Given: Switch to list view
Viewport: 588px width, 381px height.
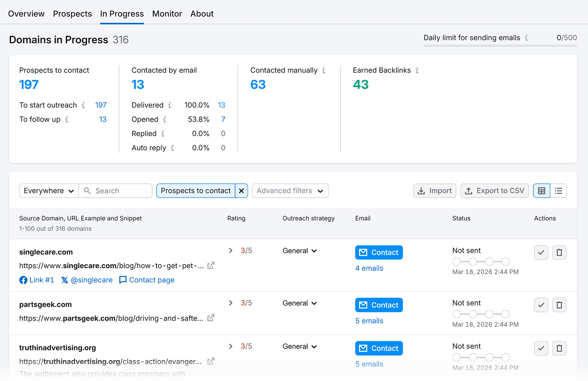Looking at the screenshot, I should [x=559, y=191].
